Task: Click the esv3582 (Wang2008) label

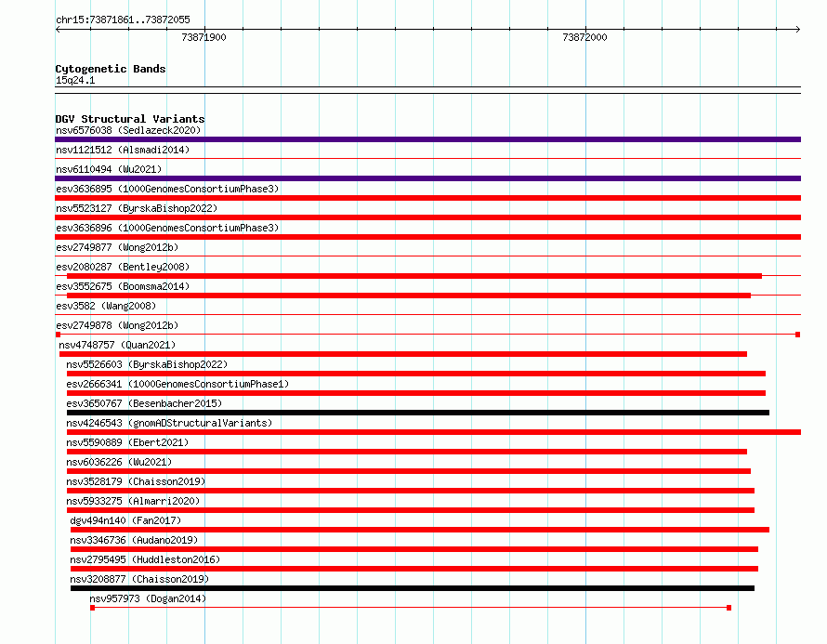Action: (106, 306)
